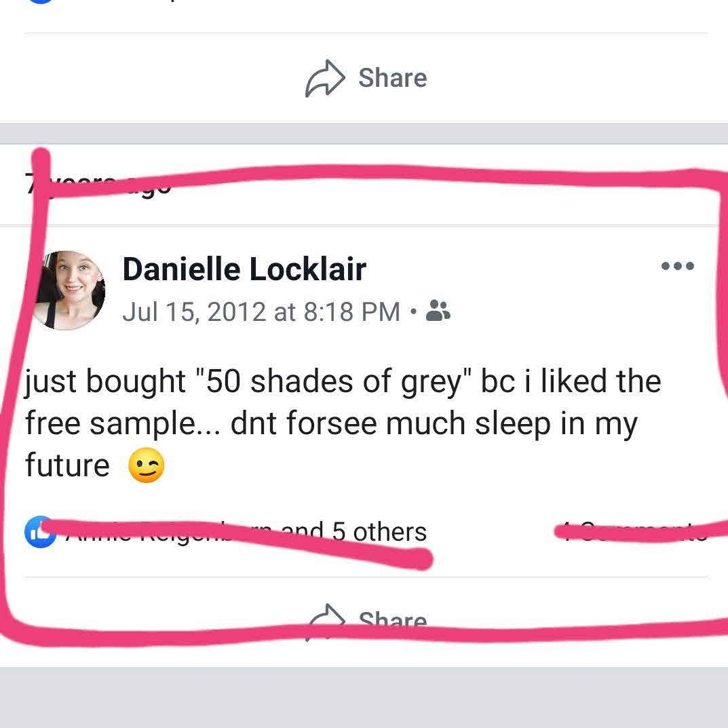Tap the cut-off "Share" text under Danielle's post
This screenshot has width=728, height=728.
pyautogui.click(x=392, y=620)
